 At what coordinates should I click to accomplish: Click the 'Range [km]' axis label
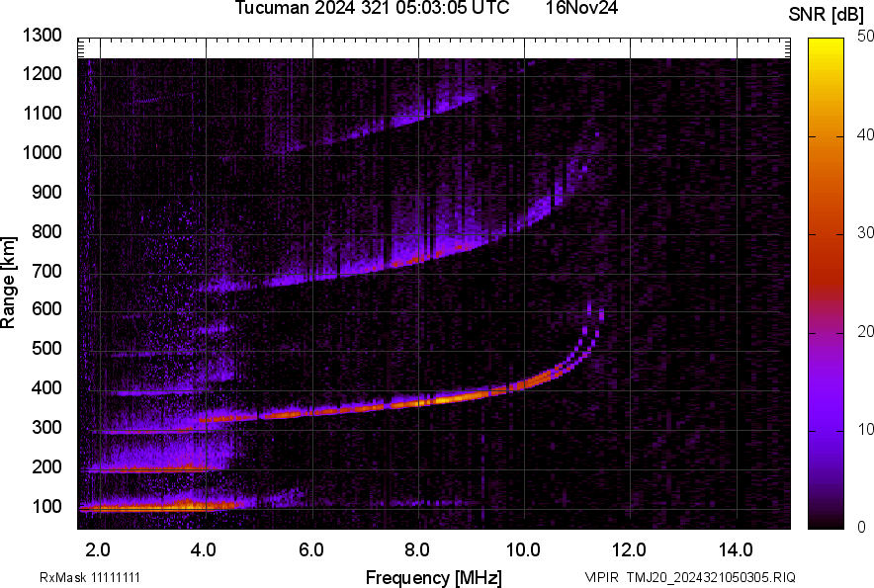(8, 283)
